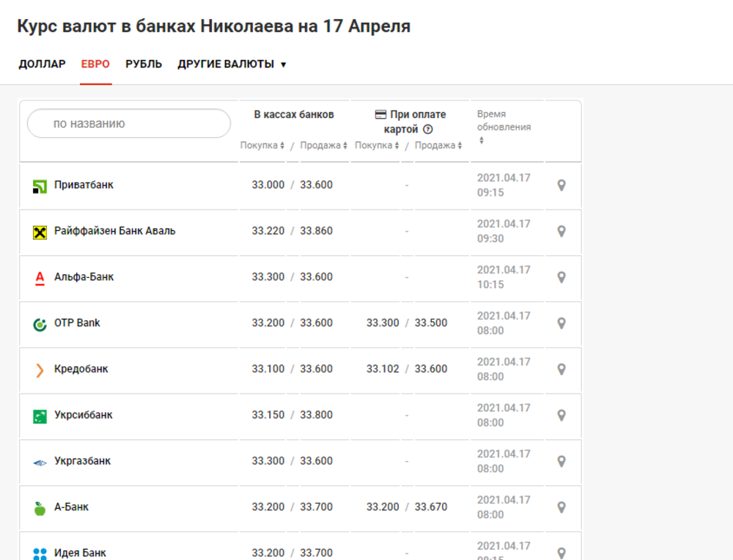733x560 pixels.
Task: Click the Альфа-Банк red logo
Action: [40, 278]
